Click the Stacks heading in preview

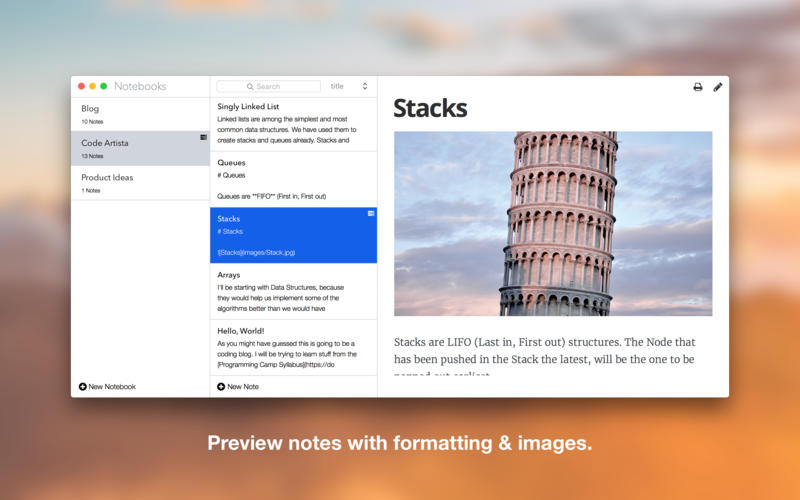pos(430,108)
